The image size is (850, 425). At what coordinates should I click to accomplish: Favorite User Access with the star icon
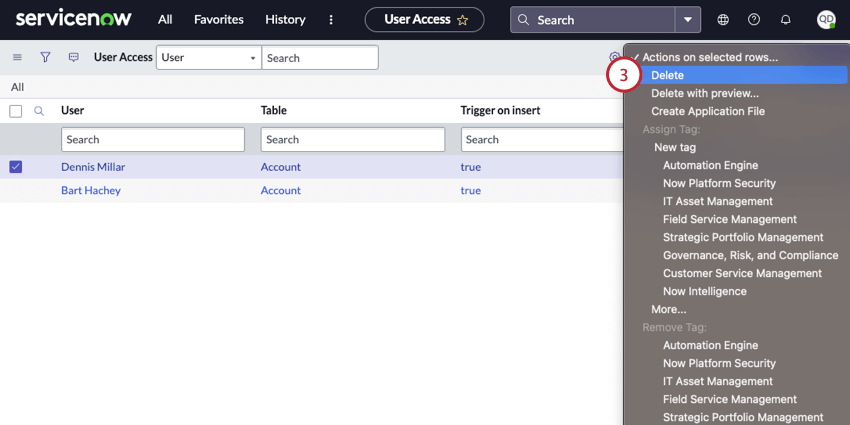pyautogui.click(x=462, y=20)
